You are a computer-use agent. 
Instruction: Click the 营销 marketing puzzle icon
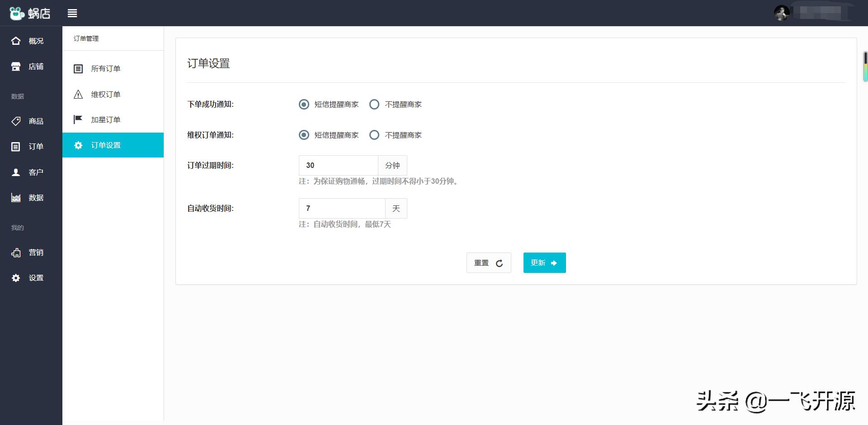[x=16, y=253]
